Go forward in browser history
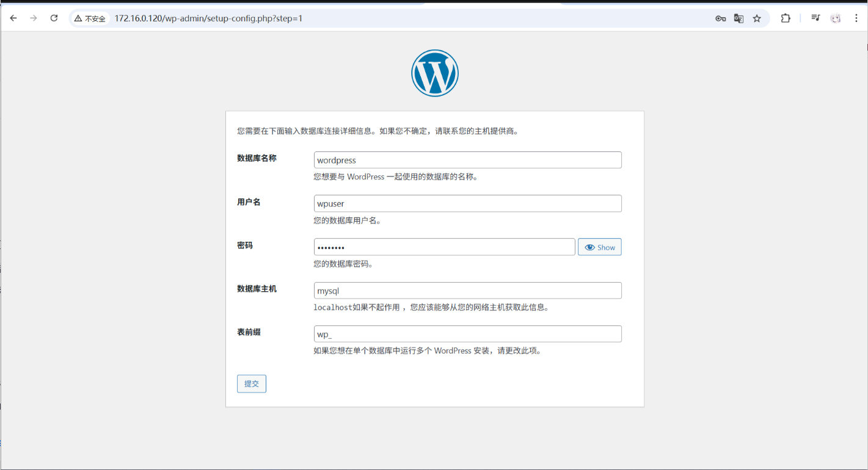The width and height of the screenshot is (868, 470). tap(34, 18)
